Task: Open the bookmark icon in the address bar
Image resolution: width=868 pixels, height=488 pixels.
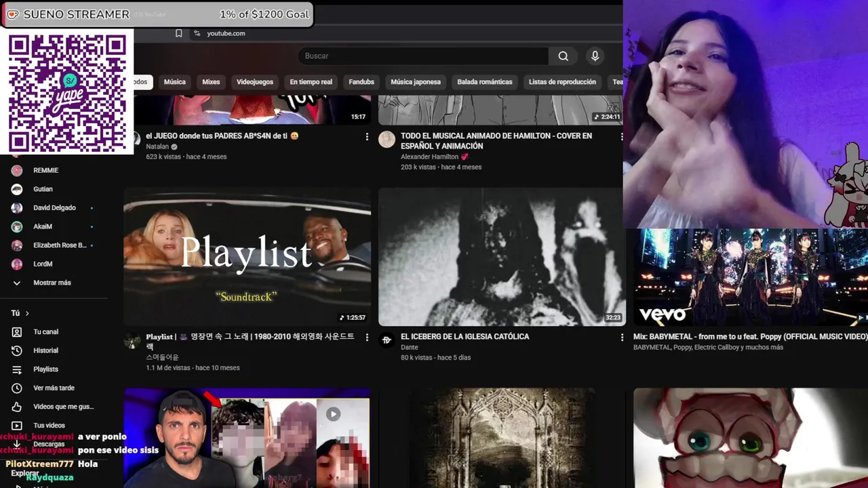Action: pyautogui.click(x=179, y=33)
